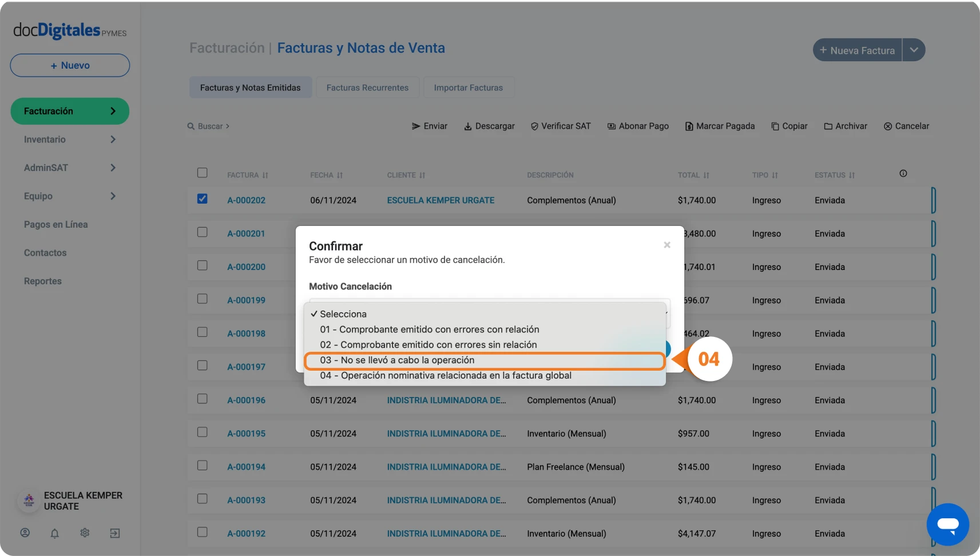The image size is (980, 556).
Task: Expand the Inventario sidebar chevron
Action: pos(113,139)
